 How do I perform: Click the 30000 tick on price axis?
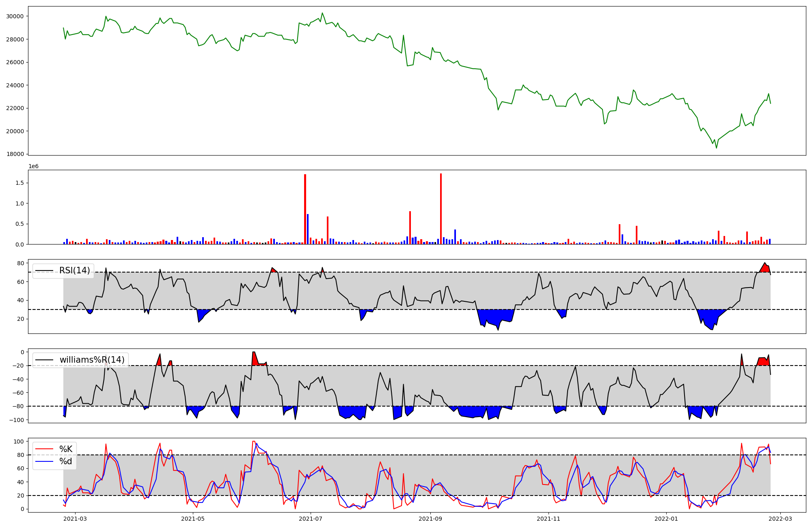coord(15,16)
